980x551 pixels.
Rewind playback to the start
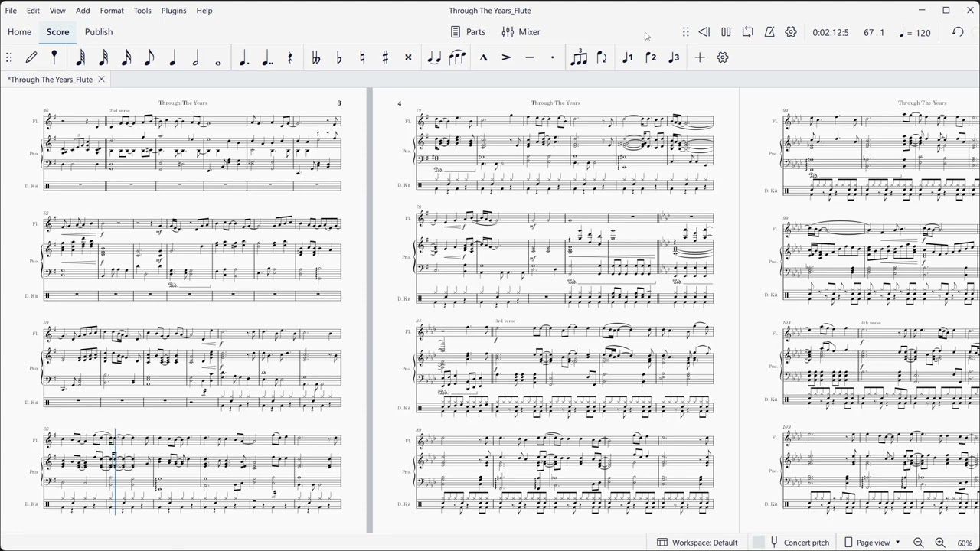pyautogui.click(x=704, y=32)
